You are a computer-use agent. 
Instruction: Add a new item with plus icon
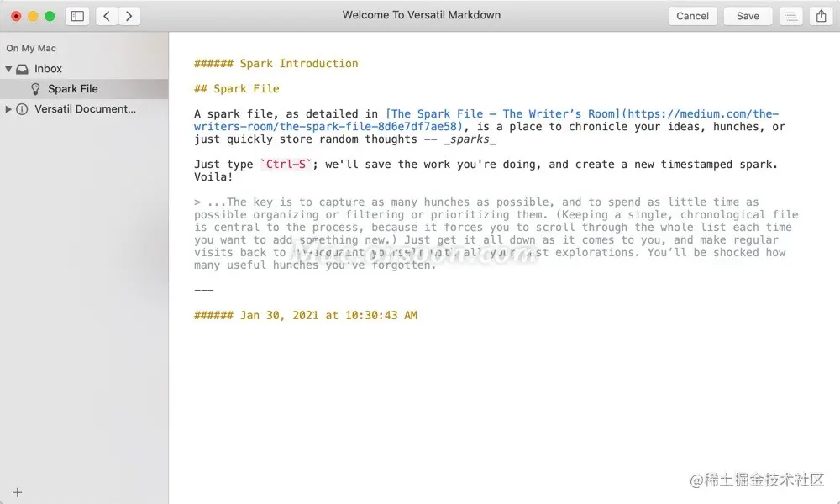click(x=17, y=492)
